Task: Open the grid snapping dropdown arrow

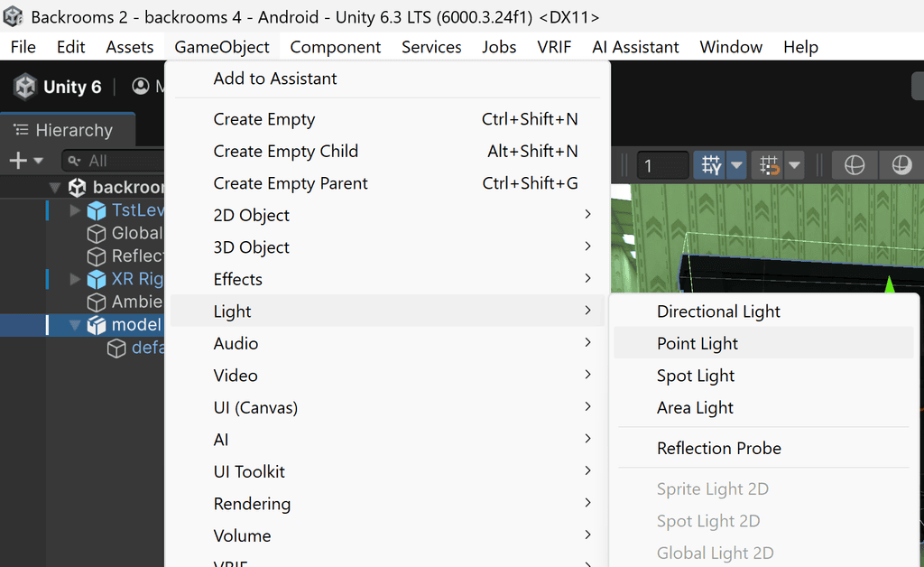Action: pos(736,165)
